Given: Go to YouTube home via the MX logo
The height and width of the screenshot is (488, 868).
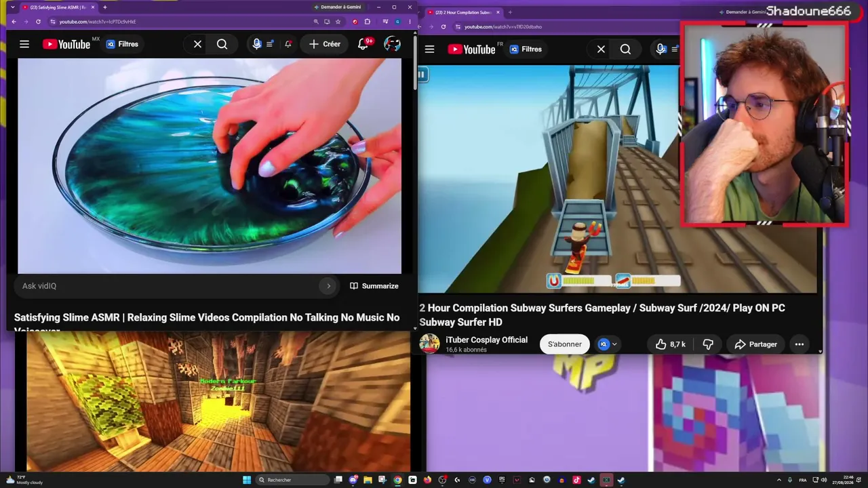Looking at the screenshot, I should pyautogui.click(x=66, y=44).
